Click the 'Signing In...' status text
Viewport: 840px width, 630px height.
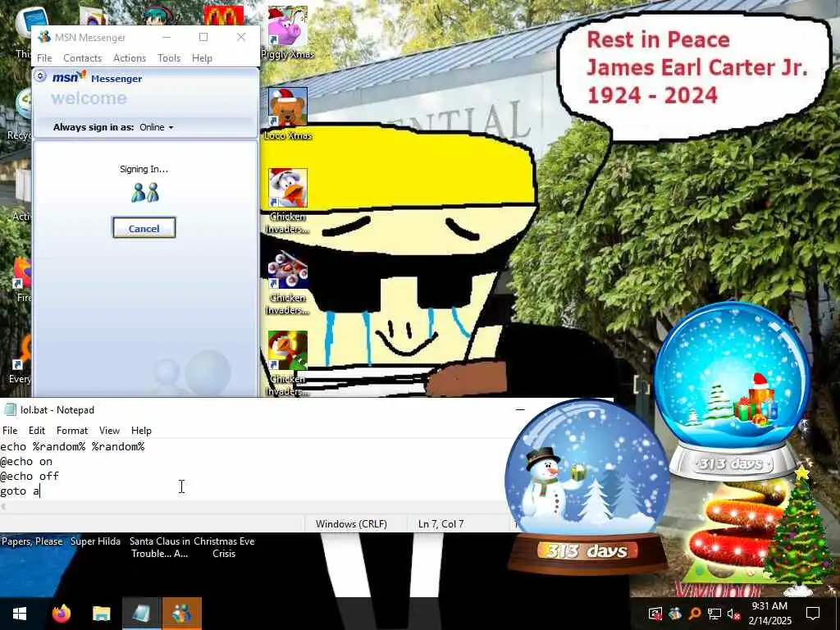(144, 169)
